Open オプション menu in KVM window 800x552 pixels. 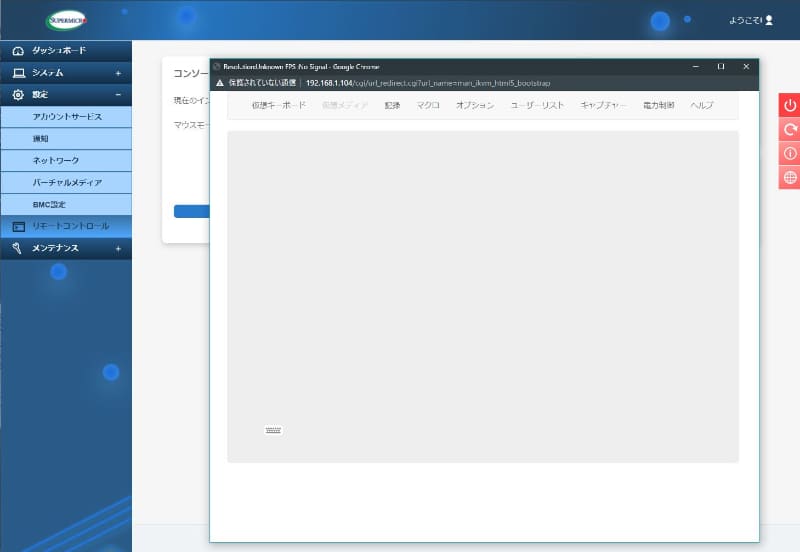click(475, 106)
